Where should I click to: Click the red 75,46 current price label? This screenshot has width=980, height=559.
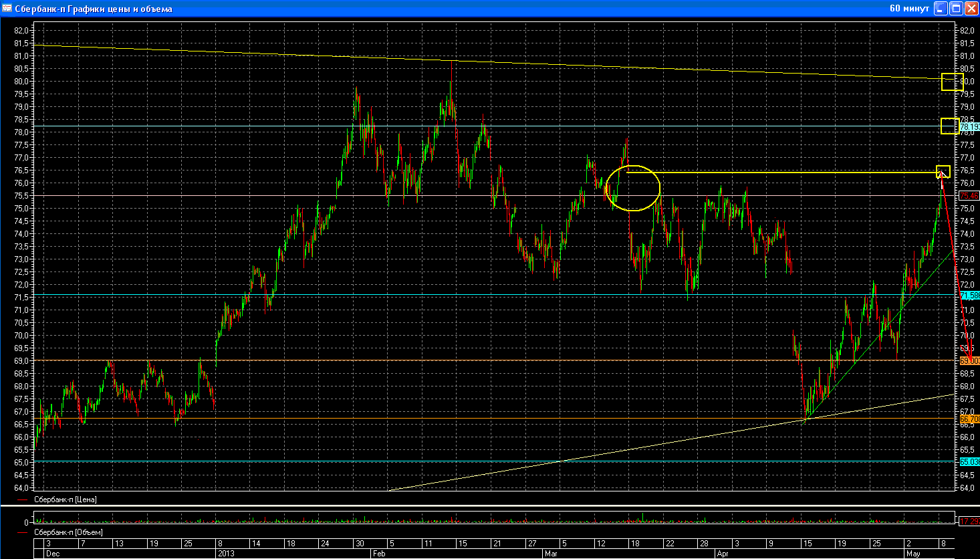(x=969, y=196)
